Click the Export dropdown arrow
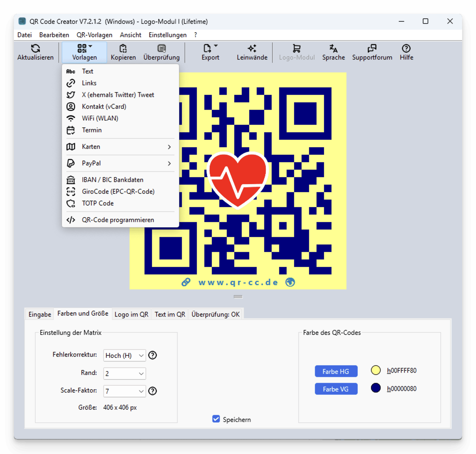Image resolution: width=476 pixels, height=454 pixels. [x=216, y=46]
